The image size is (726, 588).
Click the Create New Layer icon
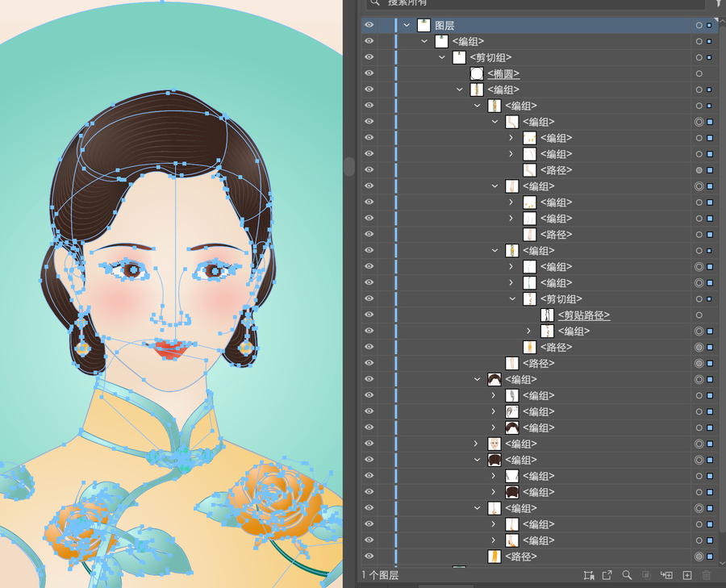tap(687, 575)
